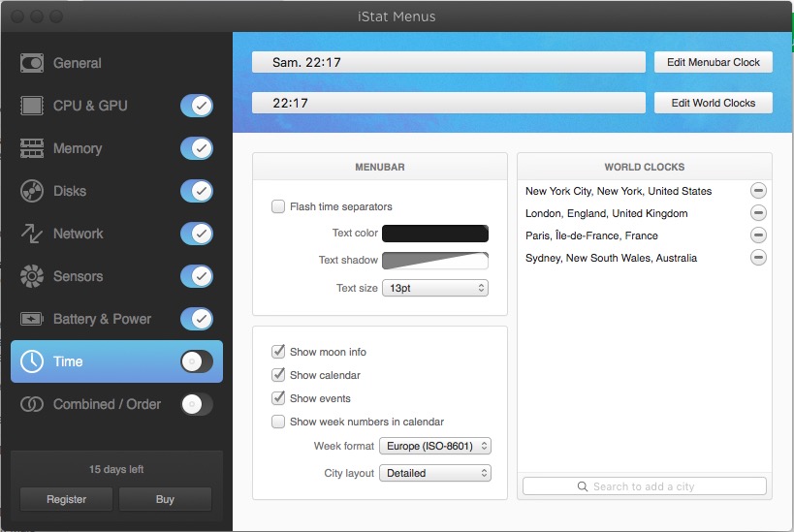Click the Edit Menubar Clock button
This screenshot has height=532, width=794.
tap(713, 62)
